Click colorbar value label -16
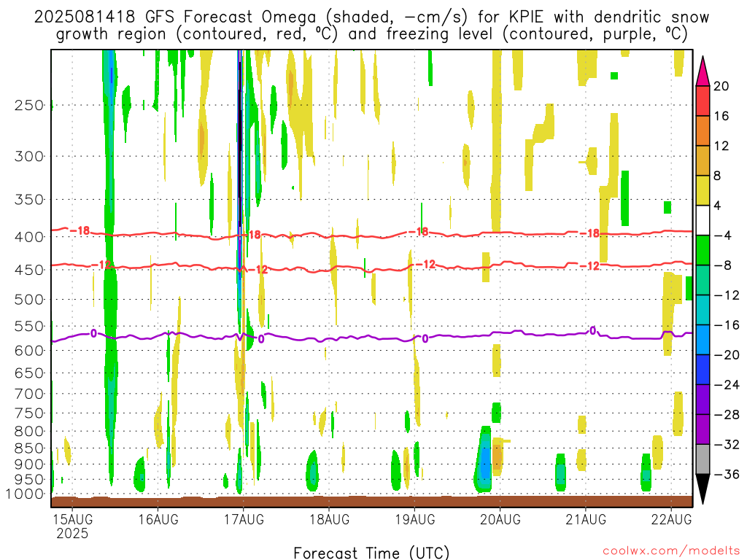This screenshot has width=747, height=560. coord(726,325)
